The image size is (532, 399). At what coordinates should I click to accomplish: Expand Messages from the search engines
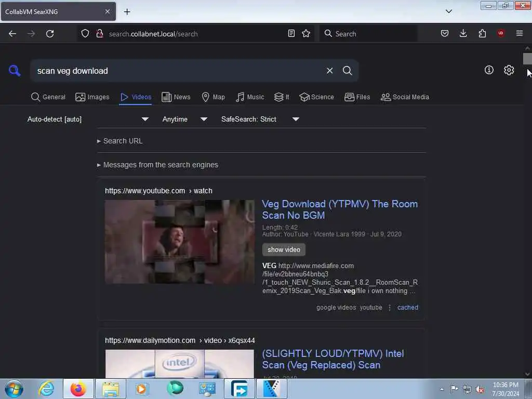(x=157, y=165)
